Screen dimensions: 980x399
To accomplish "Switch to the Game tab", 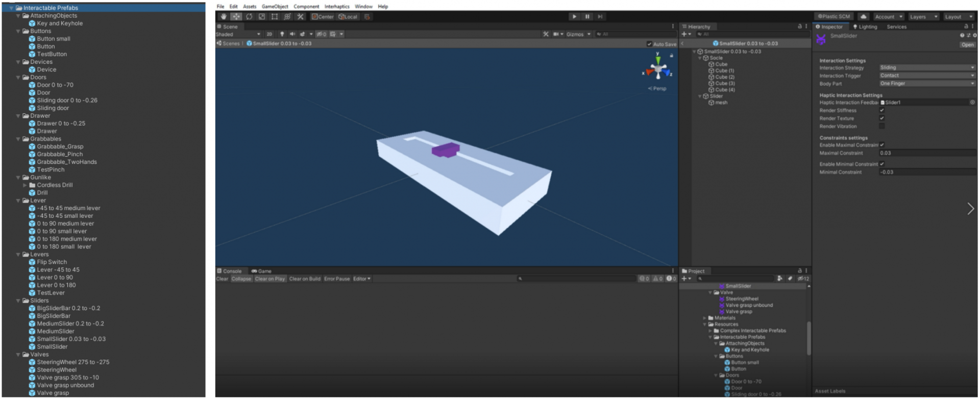I will click(x=261, y=271).
